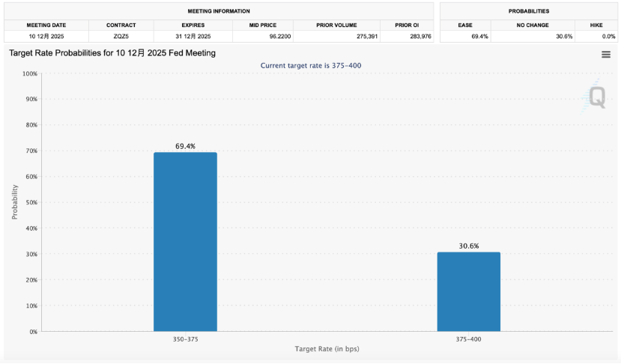The image size is (621, 364).
Task: Click the Q watermark logo
Action: (x=596, y=97)
